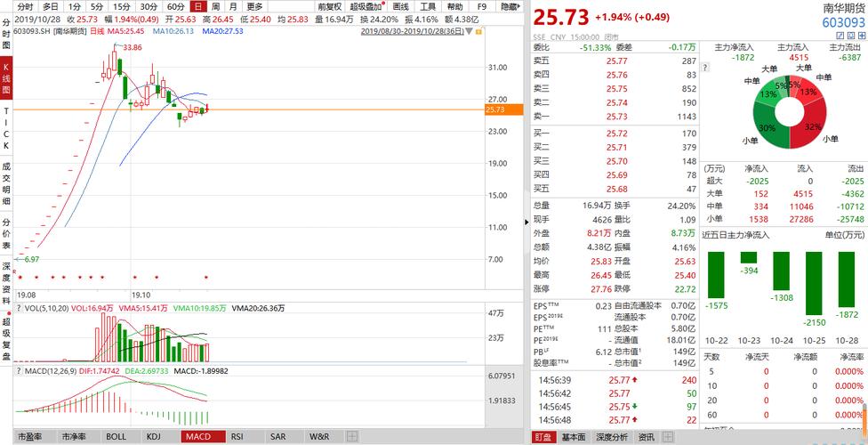The height and width of the screenshot is (445, 868).
Task: Switch indicator to SAR
Action: pyautogui.click(x=277, y=437)
